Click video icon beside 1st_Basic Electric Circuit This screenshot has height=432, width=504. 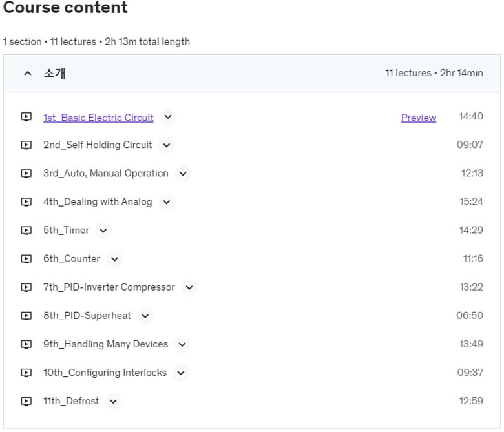coord(26,117)
